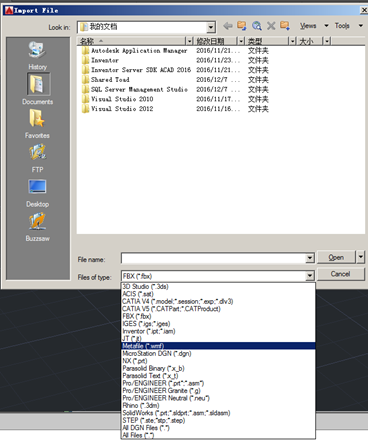
Task: Open the Buzzsaw place icon
Action: click(x=37, y=221)
